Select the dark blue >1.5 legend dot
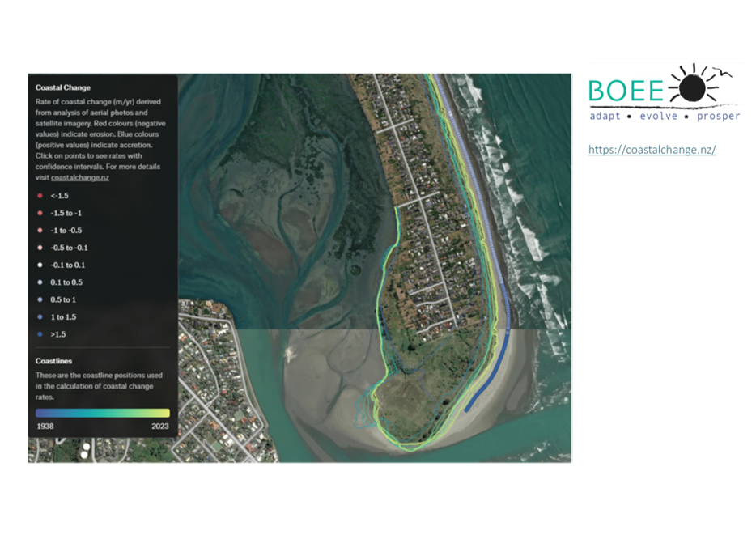 pos(40,334)
